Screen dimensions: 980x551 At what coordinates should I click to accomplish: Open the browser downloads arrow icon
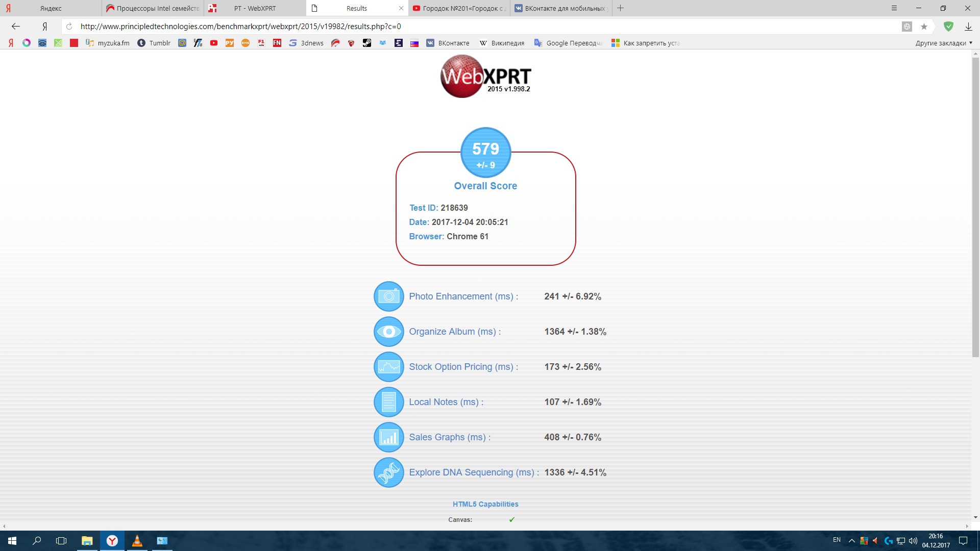(968, 27)
